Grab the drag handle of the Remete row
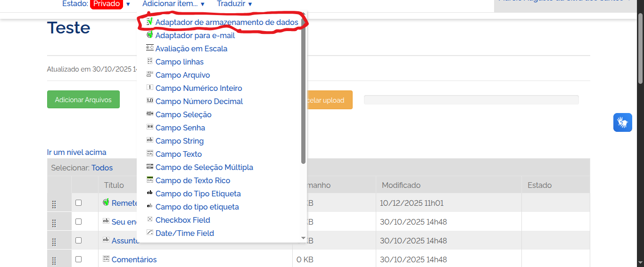The image size is (644, 267). coord(54,204)
